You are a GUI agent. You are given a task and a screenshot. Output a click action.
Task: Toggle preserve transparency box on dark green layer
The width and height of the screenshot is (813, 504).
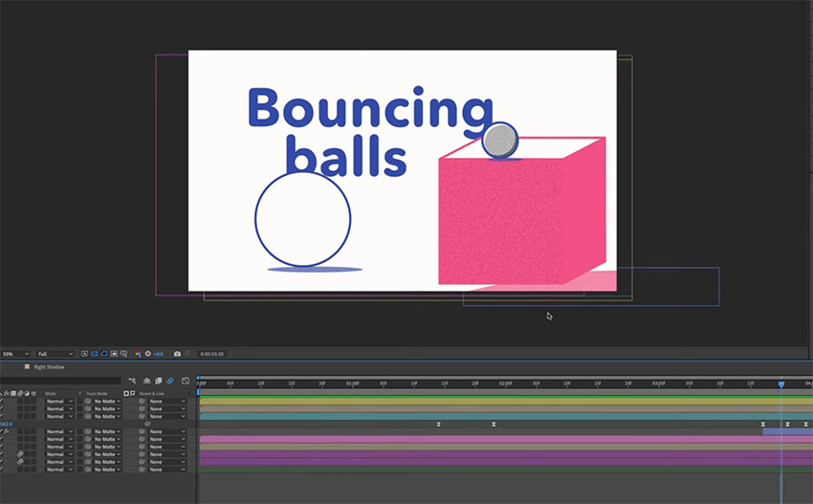(79, 470)
